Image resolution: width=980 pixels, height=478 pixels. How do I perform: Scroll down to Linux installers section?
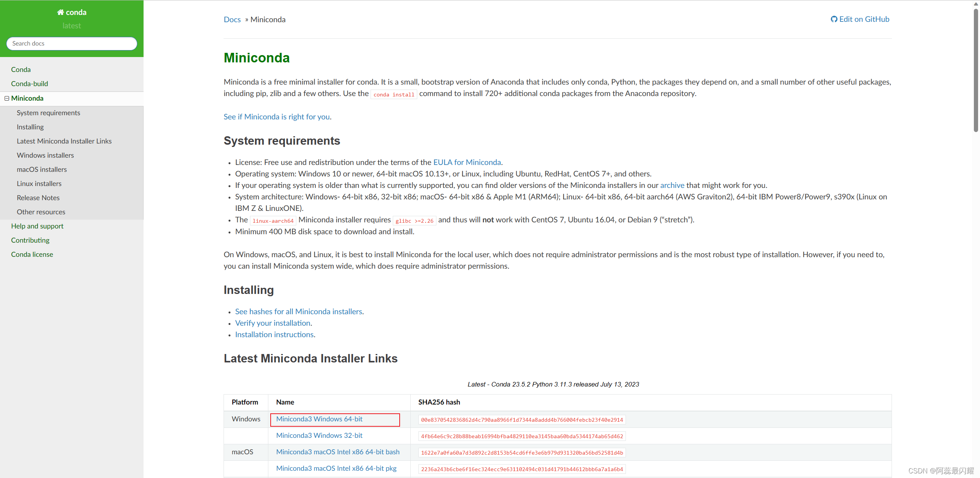38,183
